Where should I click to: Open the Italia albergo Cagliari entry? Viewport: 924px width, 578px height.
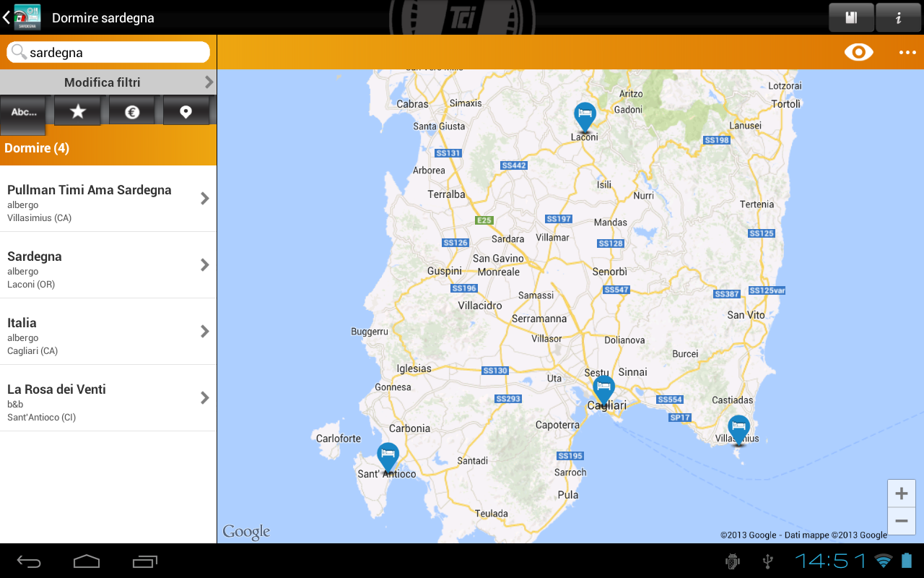pyautogui.click(x=108, y=332)
